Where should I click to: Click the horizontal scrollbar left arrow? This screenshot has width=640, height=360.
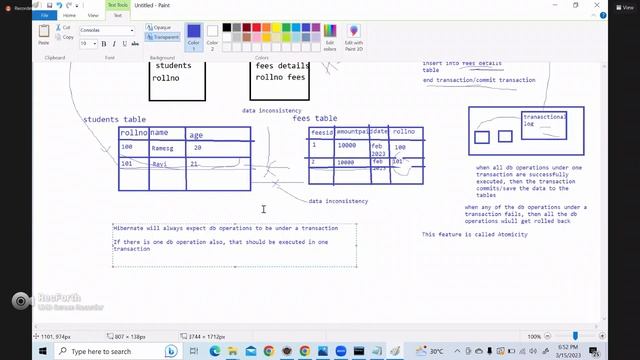point(36,326)
